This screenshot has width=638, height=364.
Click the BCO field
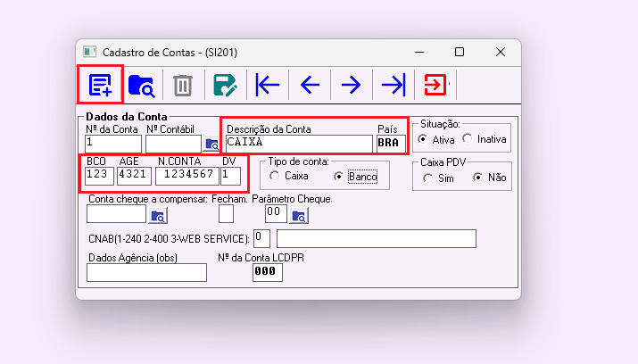[99, 176]
